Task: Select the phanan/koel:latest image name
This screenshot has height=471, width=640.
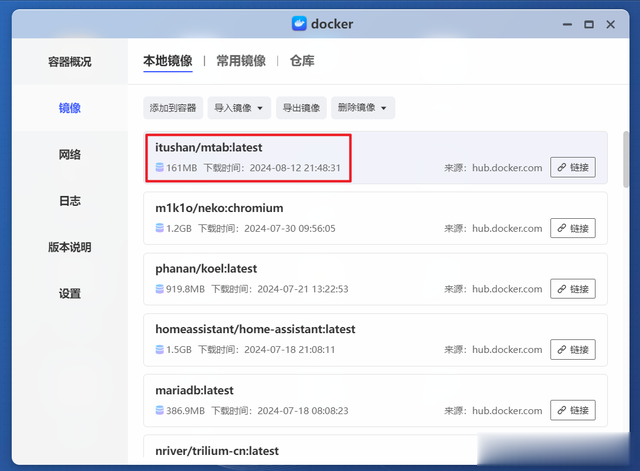Action: pos(206,269)
